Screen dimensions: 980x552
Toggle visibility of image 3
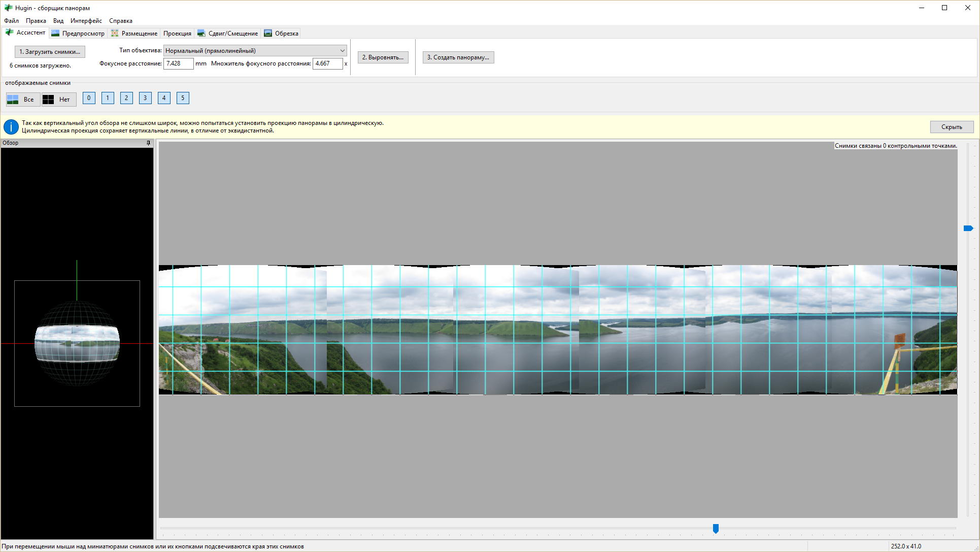click(x=145, y=98)
